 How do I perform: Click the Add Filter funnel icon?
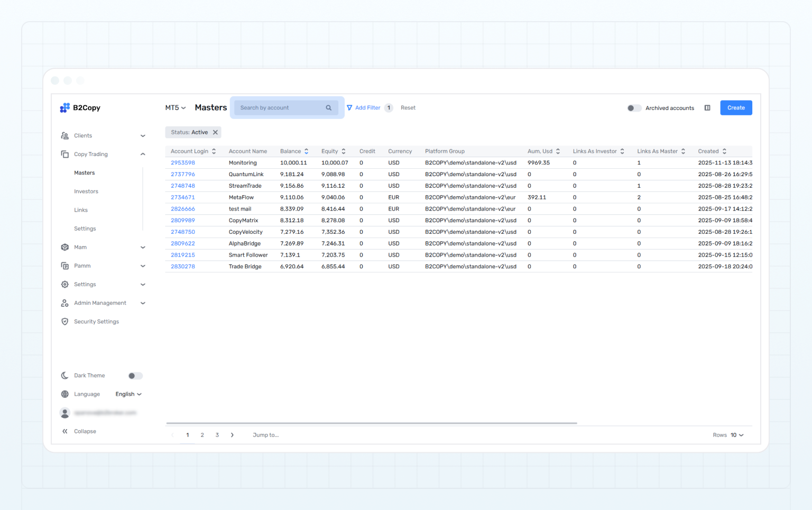pos(349,108)
